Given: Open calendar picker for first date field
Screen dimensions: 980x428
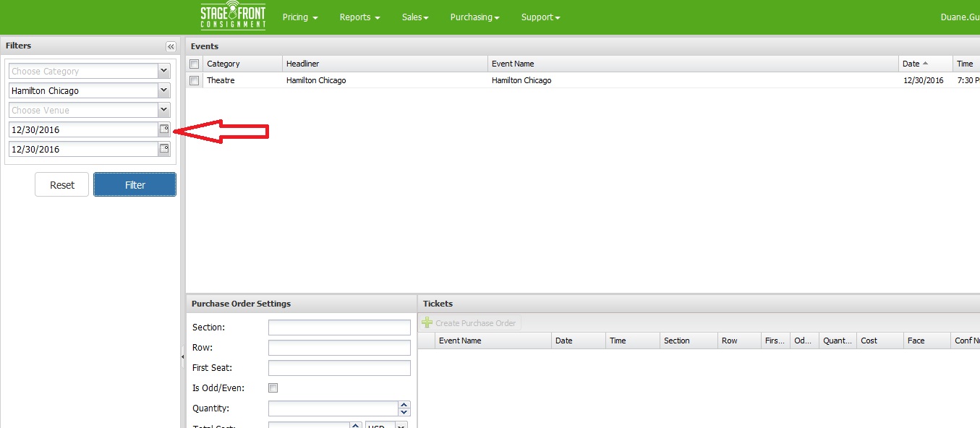Looking at the screenshot, I should click(x=164, y=129).
